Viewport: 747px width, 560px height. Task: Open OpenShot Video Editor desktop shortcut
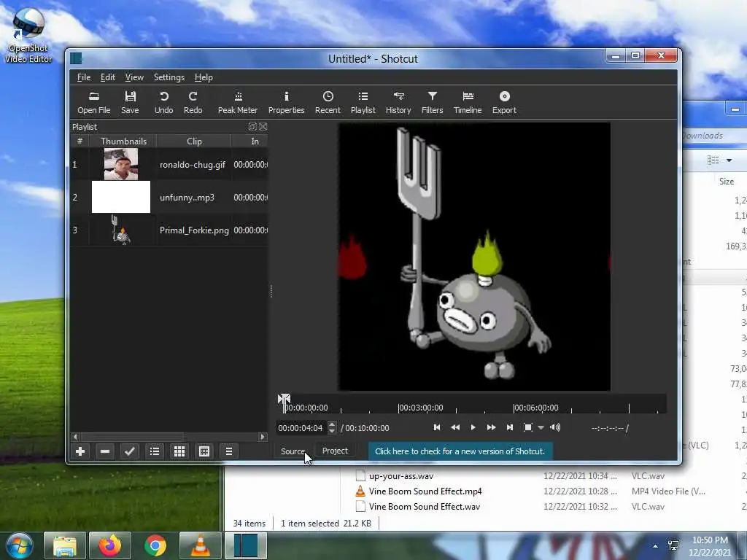click(x=28, y=36)
